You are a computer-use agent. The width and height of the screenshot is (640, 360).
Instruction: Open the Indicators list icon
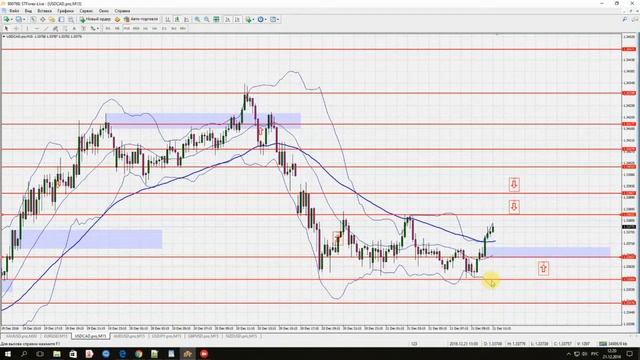pos(248,19)
